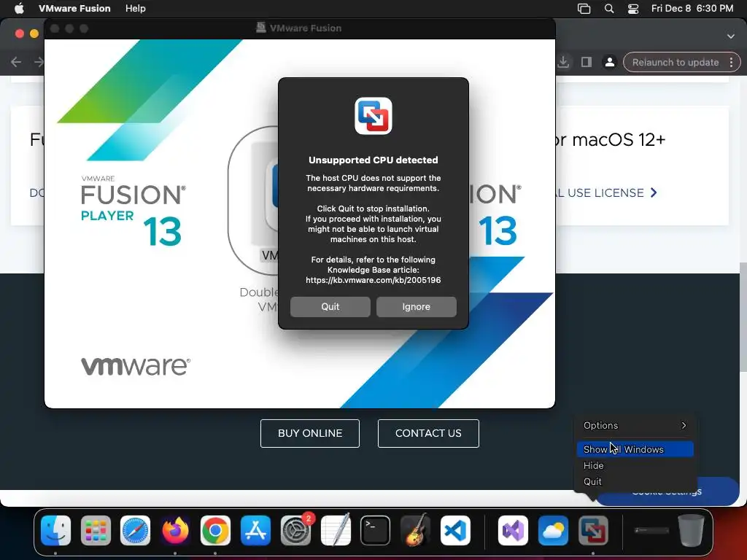Expand the Options submenu arrow
This screenshot has height=560, width=747.
[684, 425]
